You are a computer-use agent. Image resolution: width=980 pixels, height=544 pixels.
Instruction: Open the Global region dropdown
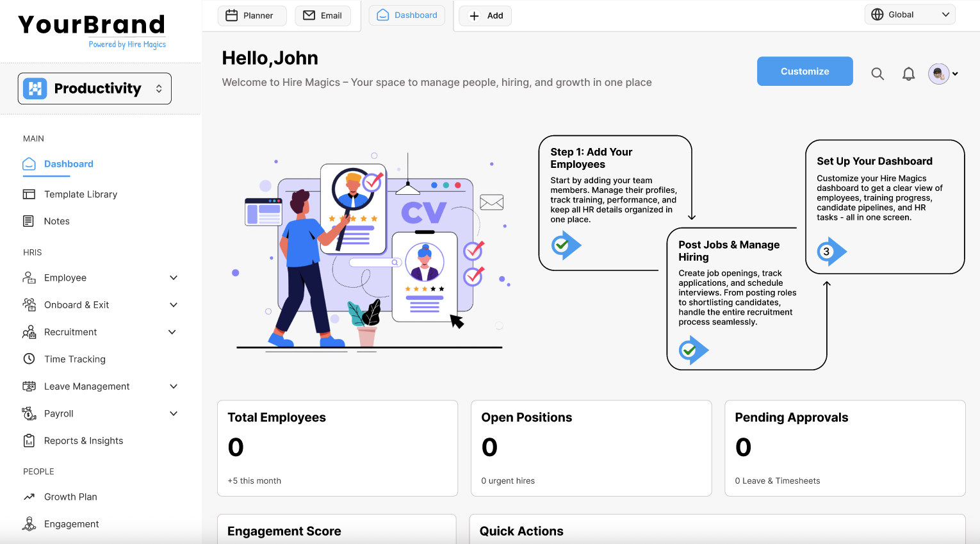coord(910,14)
